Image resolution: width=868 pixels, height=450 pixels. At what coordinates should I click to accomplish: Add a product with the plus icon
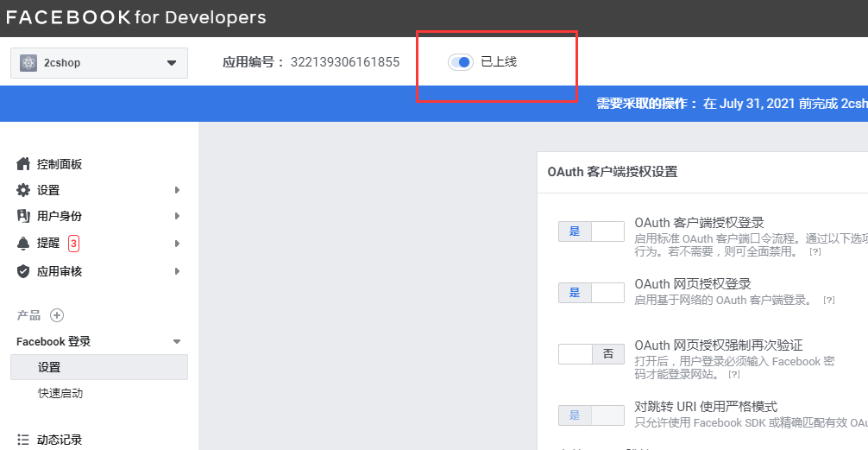tap(56, 315)
